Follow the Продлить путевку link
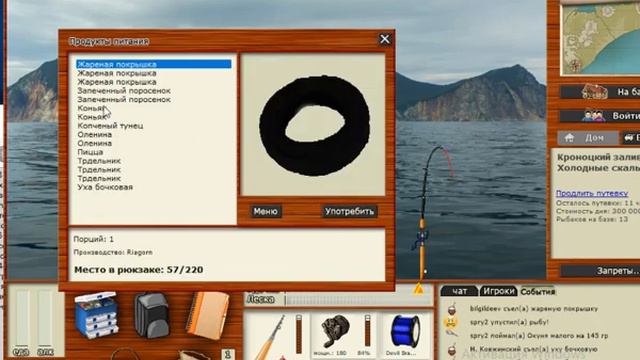Screen dimensions: 640x360 pyautogui.click(x=592, y=193)
